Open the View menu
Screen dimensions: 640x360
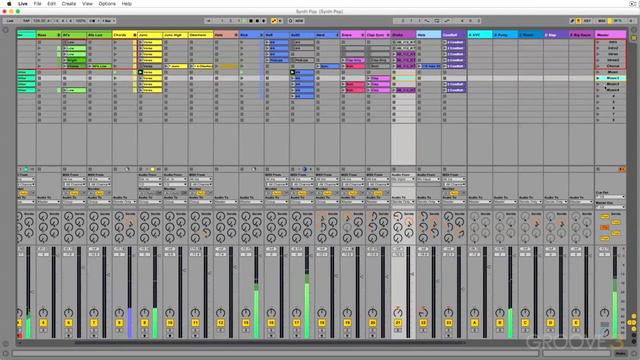pyautogui.click(x=87, y=4)
